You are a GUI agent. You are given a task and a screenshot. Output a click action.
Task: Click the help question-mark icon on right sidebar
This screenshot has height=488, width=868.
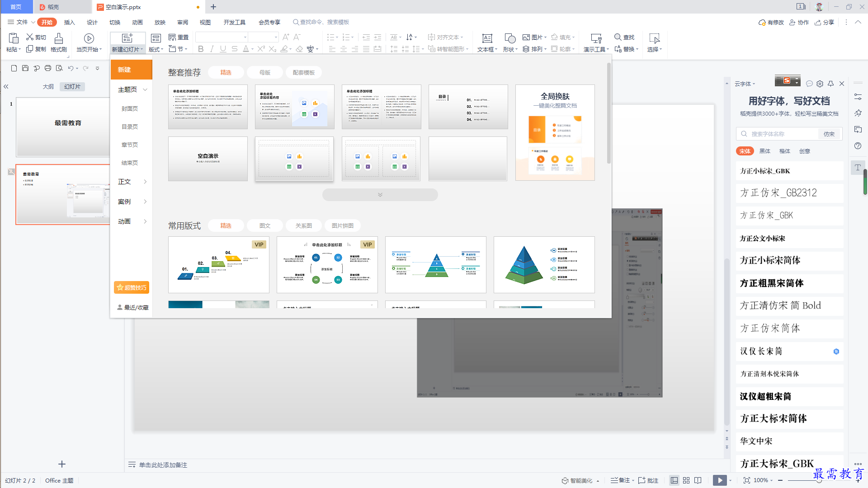click(x=858, y=145)
